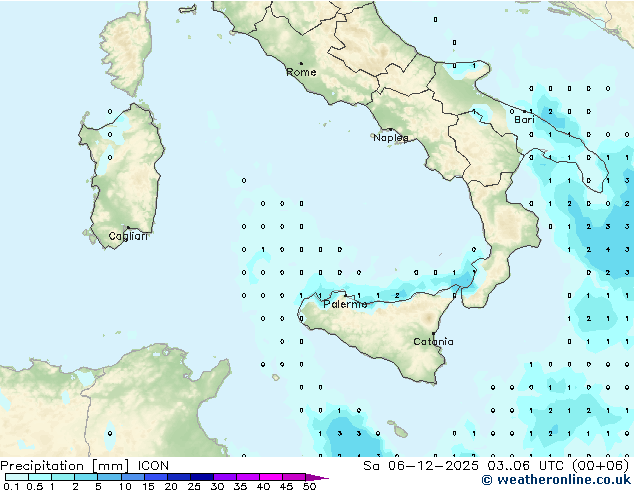
Task: Click the legend value 40
Action: coord(263,486)
